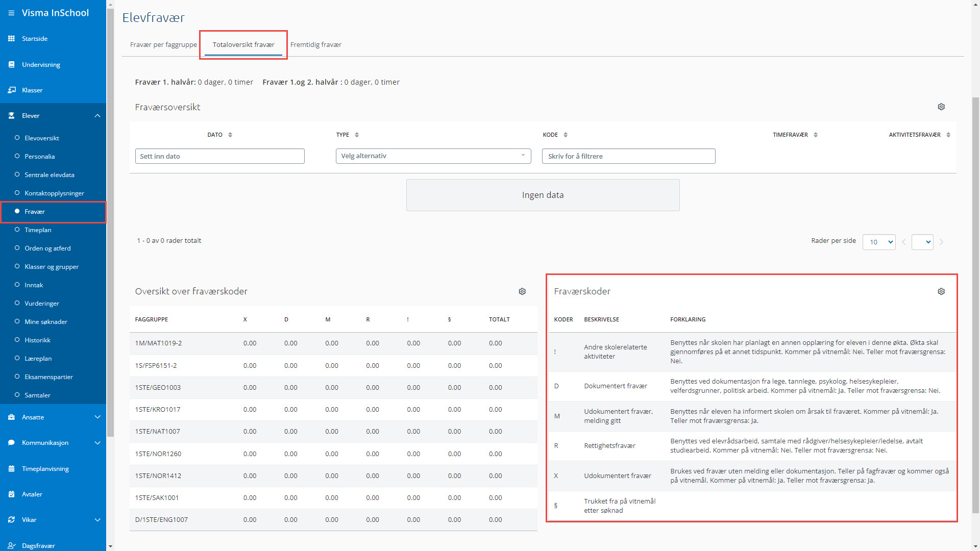Click the Visma InSchool title

tap(55, 13)
